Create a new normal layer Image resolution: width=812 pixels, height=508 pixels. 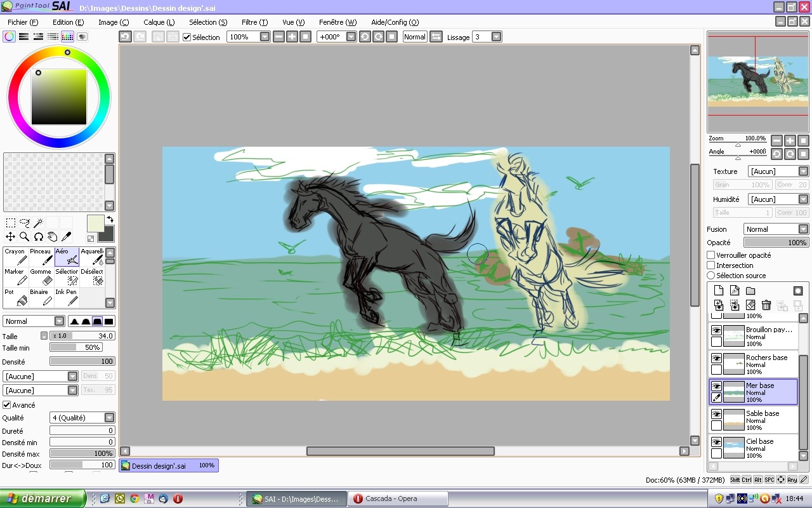pos(719,291)
